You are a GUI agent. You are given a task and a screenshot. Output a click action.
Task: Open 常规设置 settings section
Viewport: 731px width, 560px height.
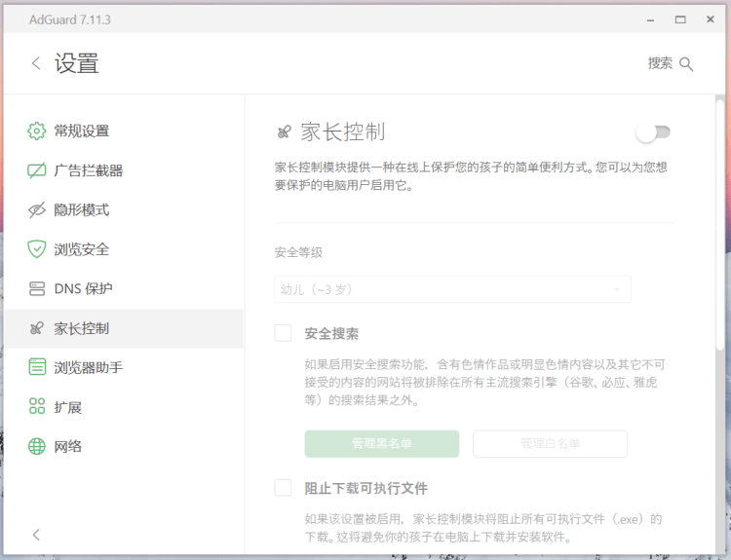point(124,131)
